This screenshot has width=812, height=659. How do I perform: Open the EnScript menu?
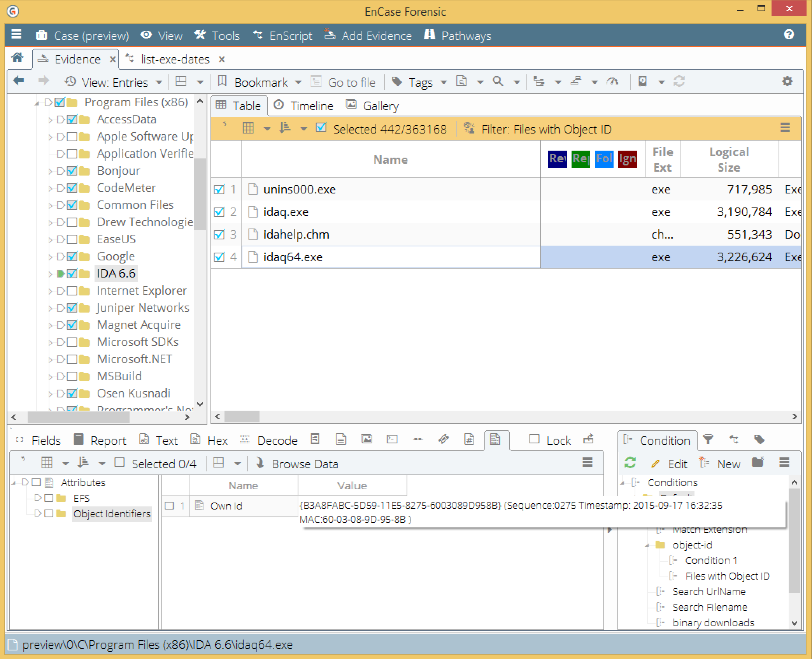click(283, 35)
